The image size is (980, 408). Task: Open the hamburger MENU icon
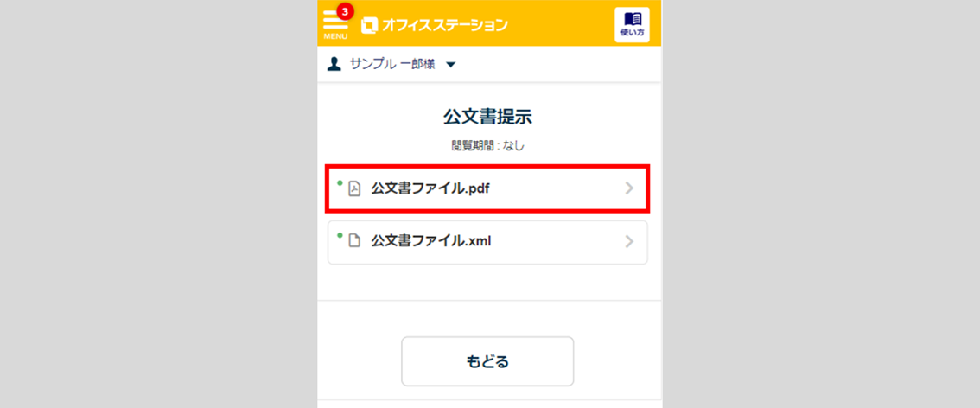click(334, 22)
